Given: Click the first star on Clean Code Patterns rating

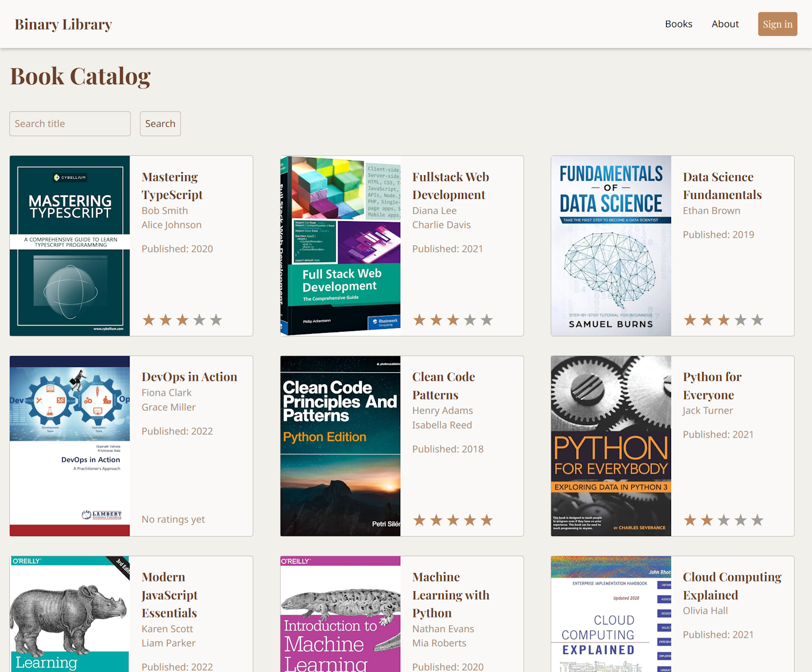Looking at the screenshot, I should 420,520.
